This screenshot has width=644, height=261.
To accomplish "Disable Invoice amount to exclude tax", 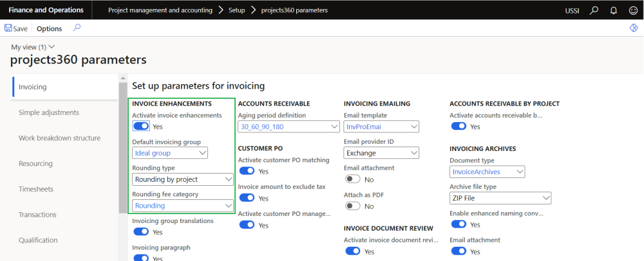I will pos(247,198).
